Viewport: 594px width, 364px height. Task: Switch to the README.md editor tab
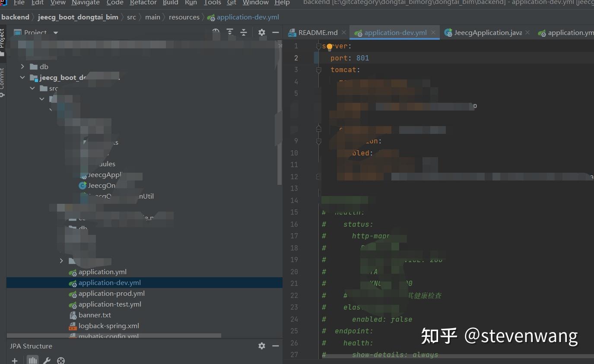pos(318,33)
